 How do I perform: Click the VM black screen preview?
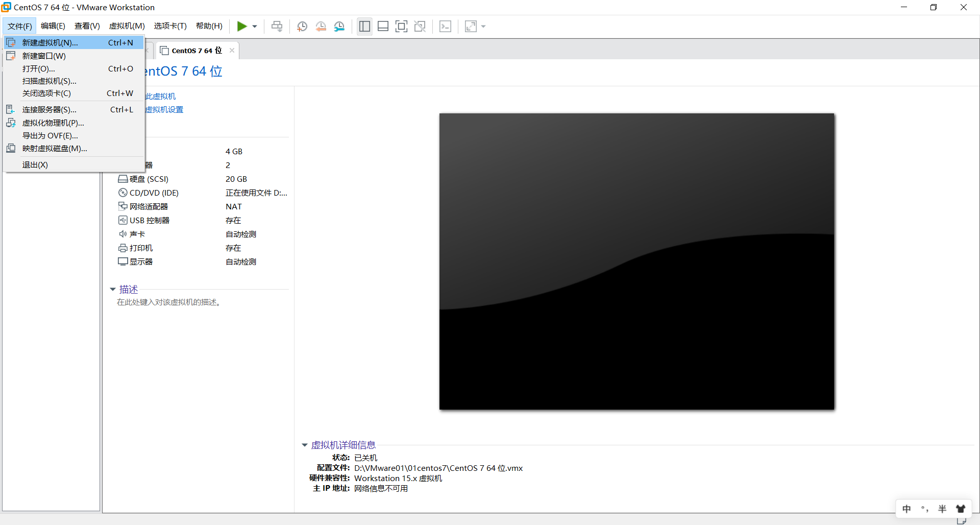tap(636, 261)
